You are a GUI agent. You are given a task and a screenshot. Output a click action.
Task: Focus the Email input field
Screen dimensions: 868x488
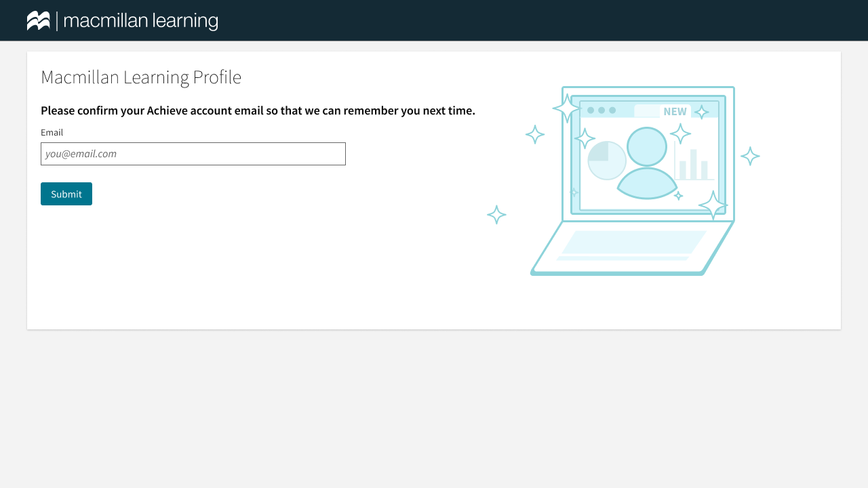point(193,154)
